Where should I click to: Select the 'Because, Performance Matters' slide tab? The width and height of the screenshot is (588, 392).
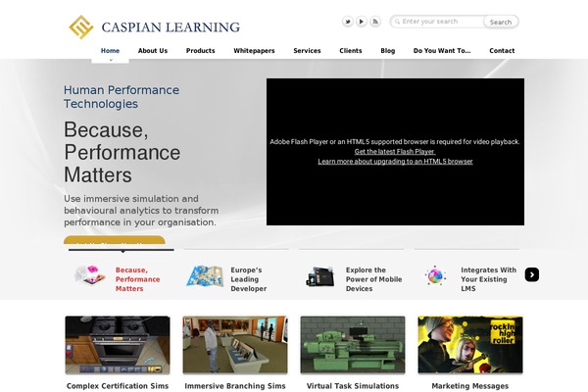[137, 279]
